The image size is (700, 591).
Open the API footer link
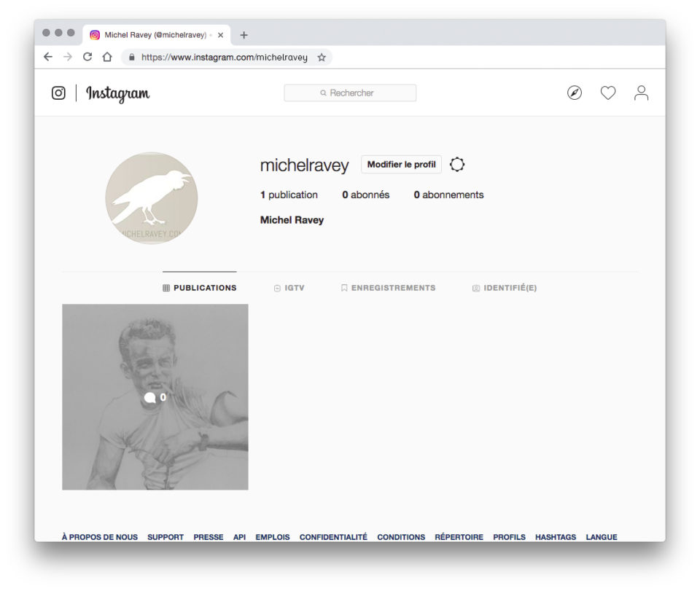pos(239,537)
